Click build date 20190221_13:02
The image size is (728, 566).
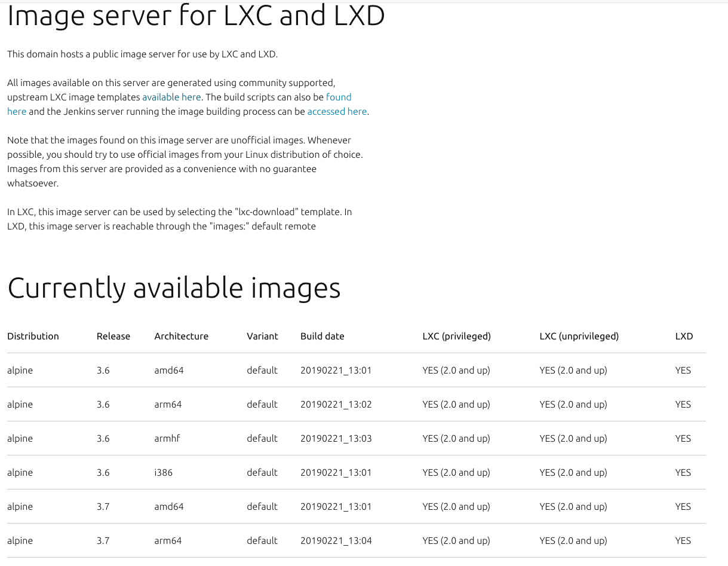coord(336,404)
